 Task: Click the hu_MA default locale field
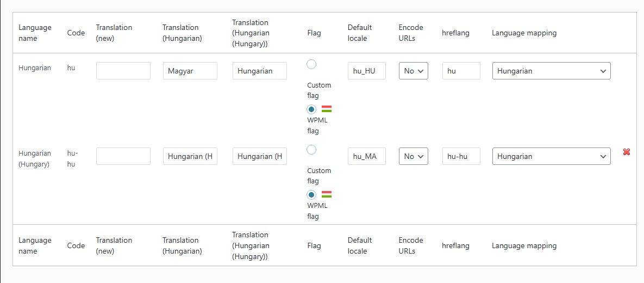(x=367, y=156)
